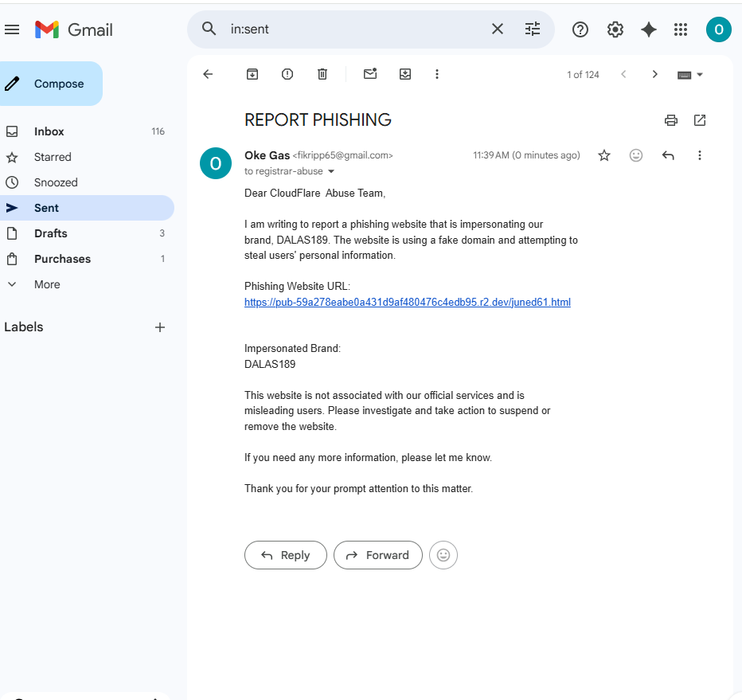Expand More folders in sidebar
This screenshot has width=742, height=700.
click(87, 284)
